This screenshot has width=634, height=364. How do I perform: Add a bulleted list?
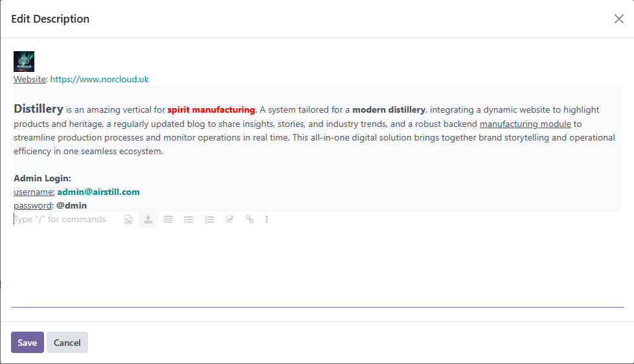pos(188,220)
